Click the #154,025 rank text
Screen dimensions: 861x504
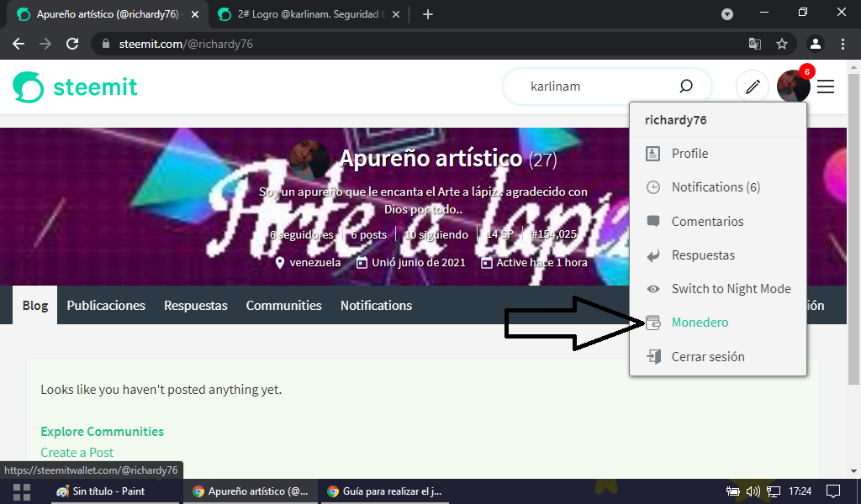[x=554, y=234]
